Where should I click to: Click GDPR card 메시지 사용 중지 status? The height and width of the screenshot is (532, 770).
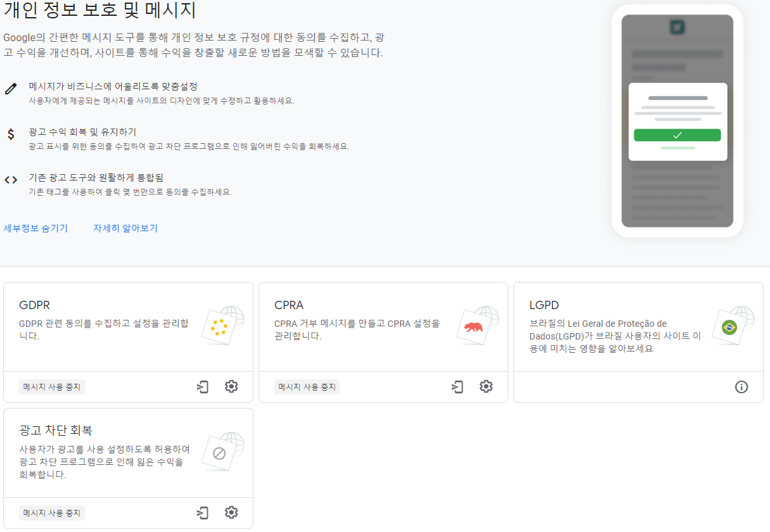point(52,387)
